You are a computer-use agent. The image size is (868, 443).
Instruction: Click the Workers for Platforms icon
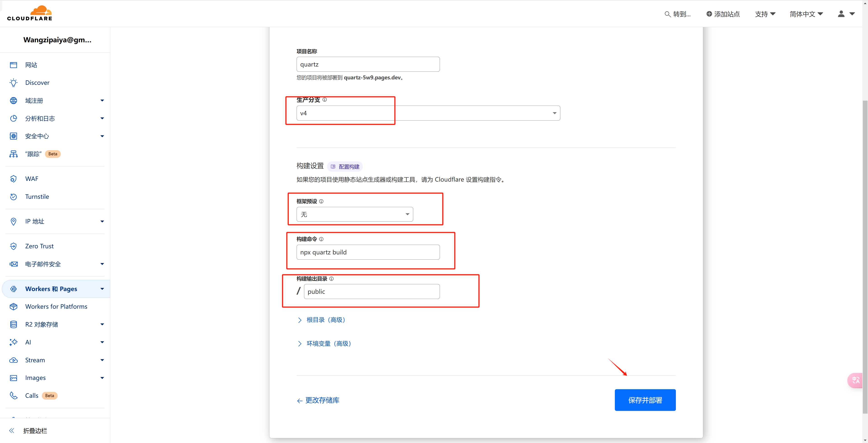tap(14, 306)
